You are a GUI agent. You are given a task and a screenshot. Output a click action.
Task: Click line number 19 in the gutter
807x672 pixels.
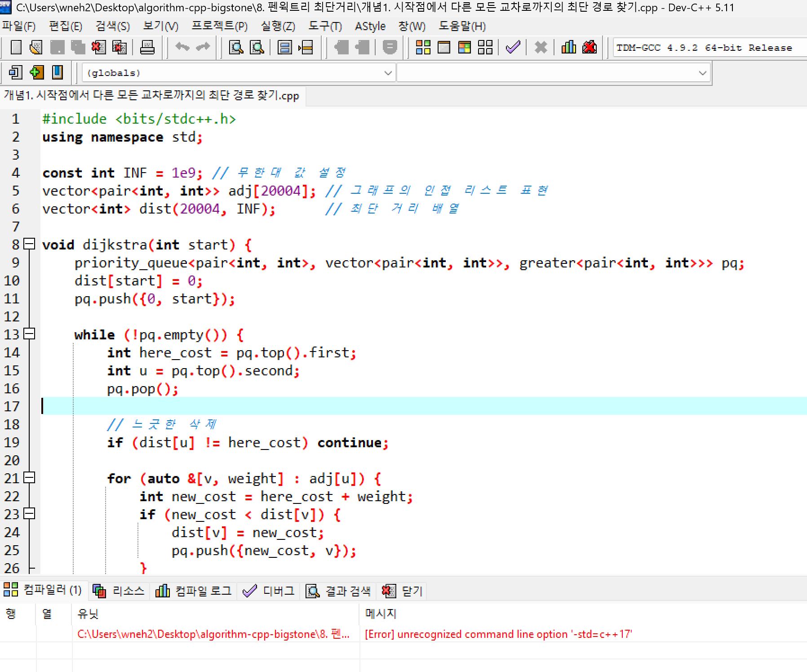pos(12,442)
